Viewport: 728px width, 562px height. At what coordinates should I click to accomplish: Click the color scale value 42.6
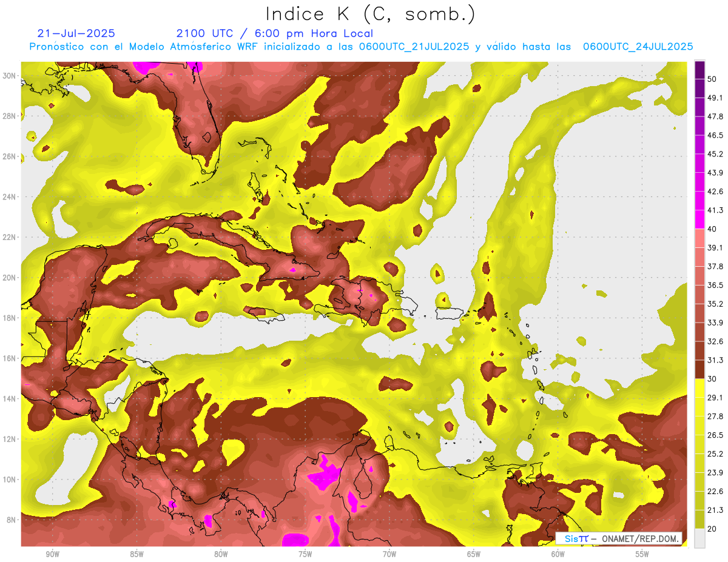715,192
